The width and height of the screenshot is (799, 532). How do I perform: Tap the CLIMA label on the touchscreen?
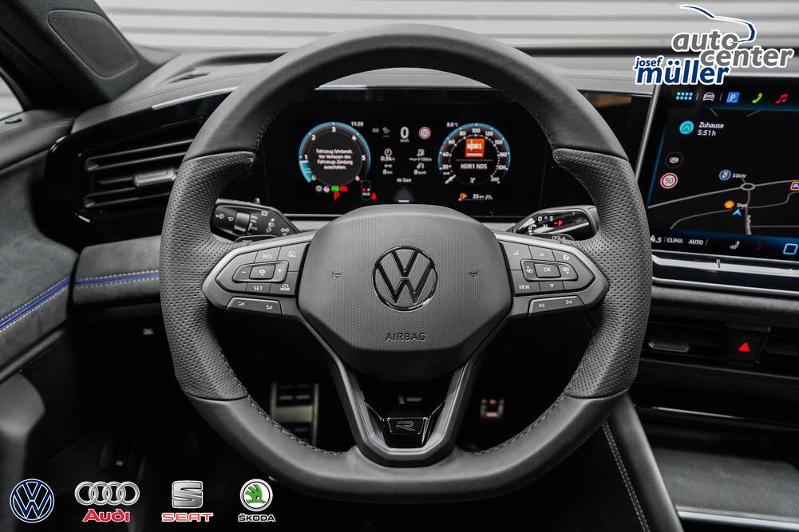[x=674, y=239]
